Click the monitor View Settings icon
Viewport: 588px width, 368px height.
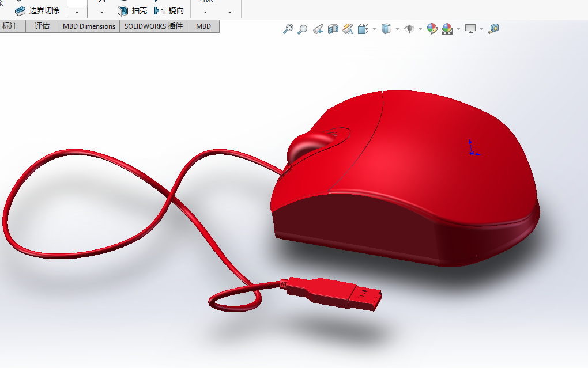[x=471, y=29]
